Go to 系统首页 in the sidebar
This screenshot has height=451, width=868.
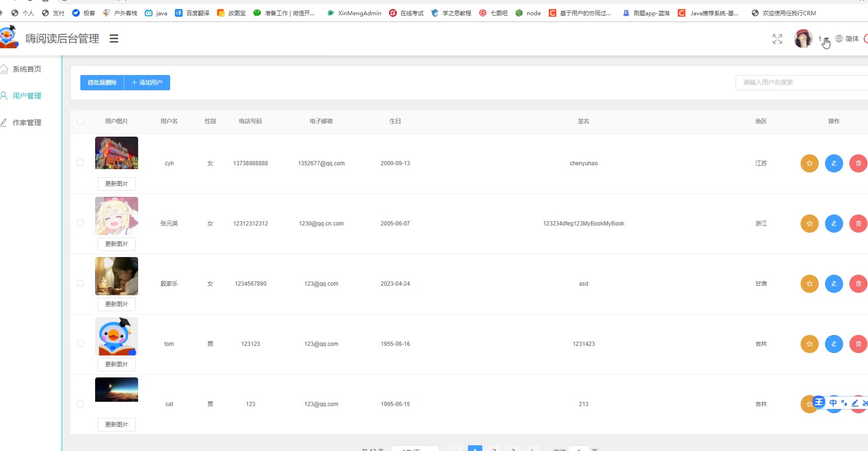(x=27, y=69)
